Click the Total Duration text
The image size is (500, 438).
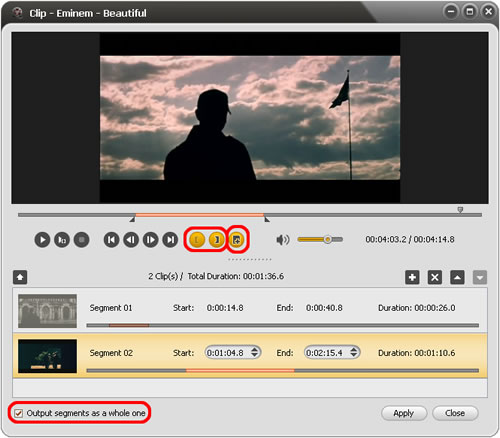(236, 276)
